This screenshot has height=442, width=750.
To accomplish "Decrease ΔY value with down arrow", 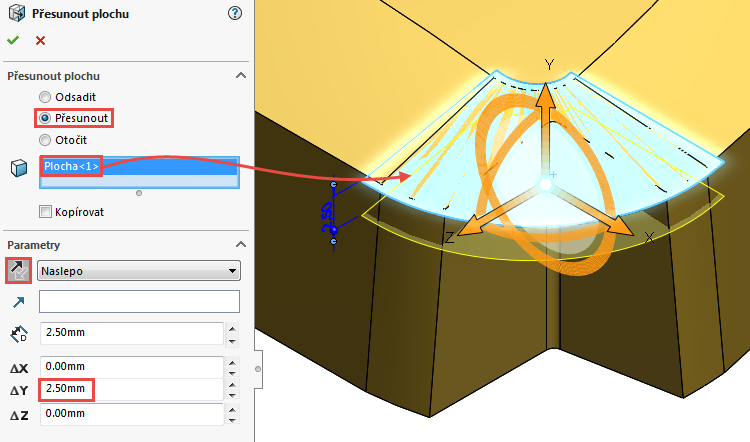I will point(232,396).
